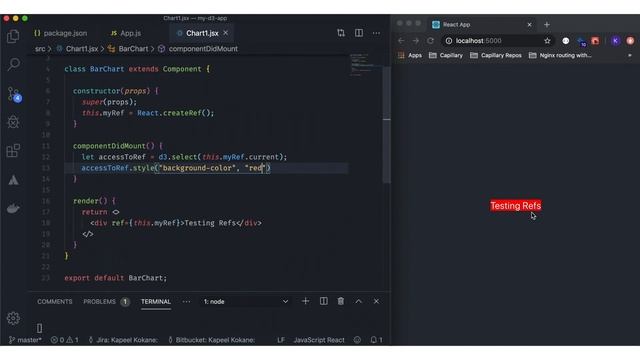Image resolution: width=640 pixels, height=360 pixels.
Task: Show more bookmarks overflow chevron
Action: [x=630, y=55]
